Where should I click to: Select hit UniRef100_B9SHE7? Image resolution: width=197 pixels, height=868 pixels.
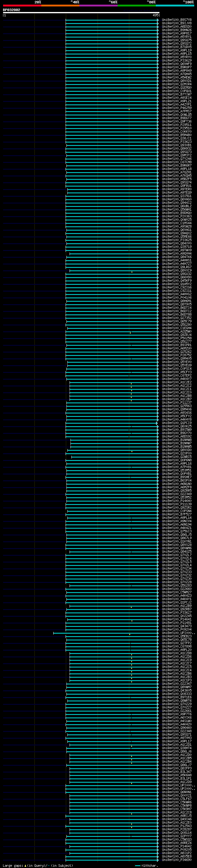tap(177, 477)
